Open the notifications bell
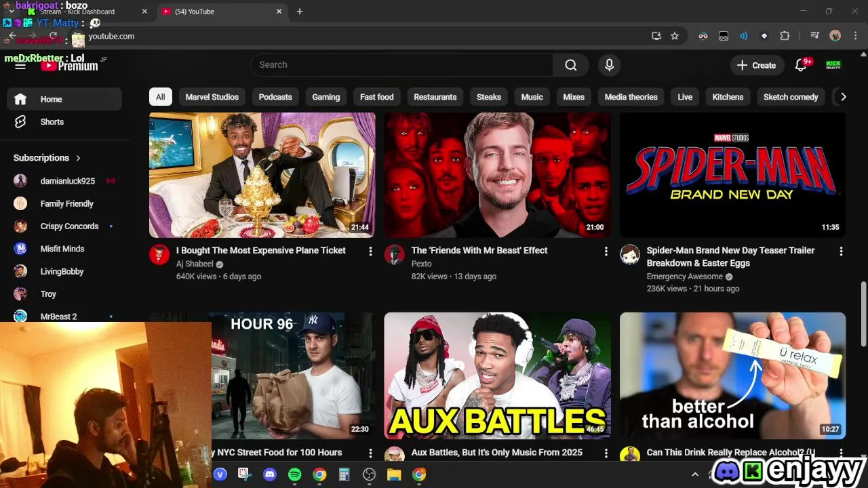This screenshot has height=488, width=868. tap(801, 65)
